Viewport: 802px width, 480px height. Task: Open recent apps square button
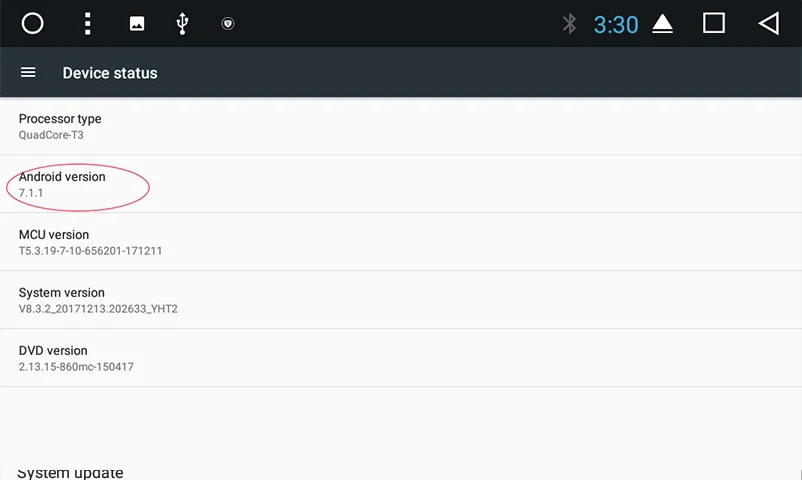point(713,23)
